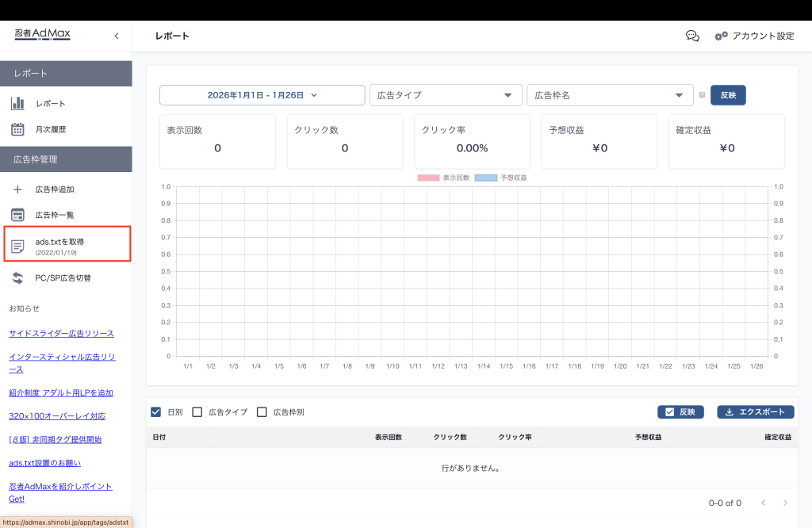Uncheck the 日別 checkbox
The image size is (812, 528).
pos(156,412)
